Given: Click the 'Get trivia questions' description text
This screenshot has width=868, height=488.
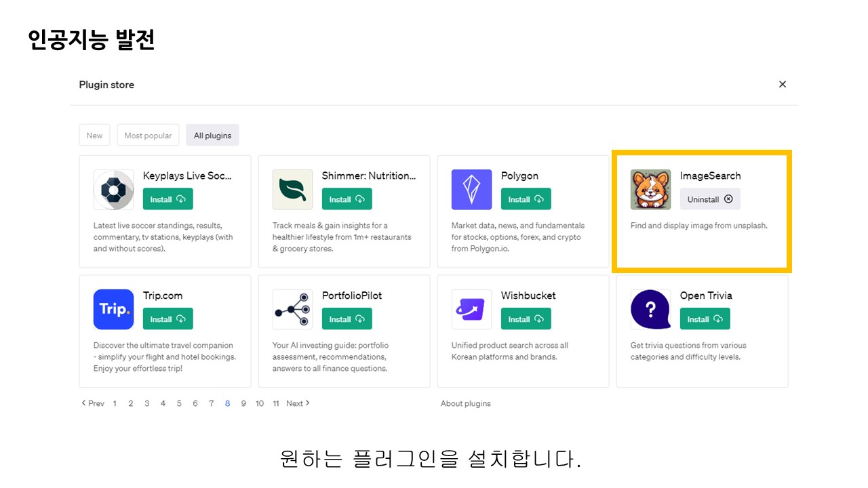Looking at the screenshot, I should 688,351.
